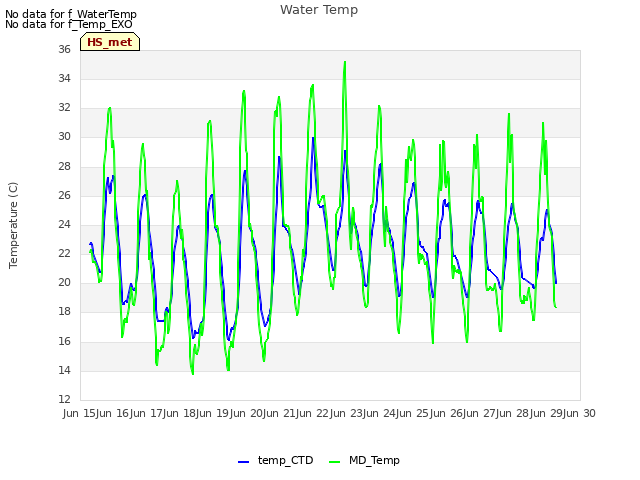Click the Jun 25 x-axis tick label

coord(414,413)
